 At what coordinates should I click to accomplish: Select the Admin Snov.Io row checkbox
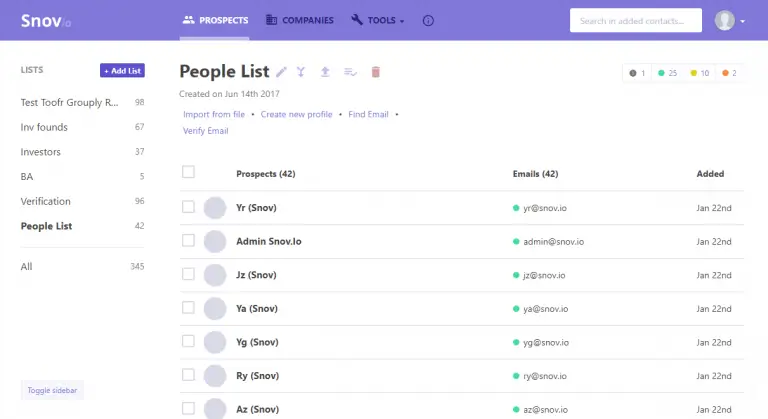point(188,241)
